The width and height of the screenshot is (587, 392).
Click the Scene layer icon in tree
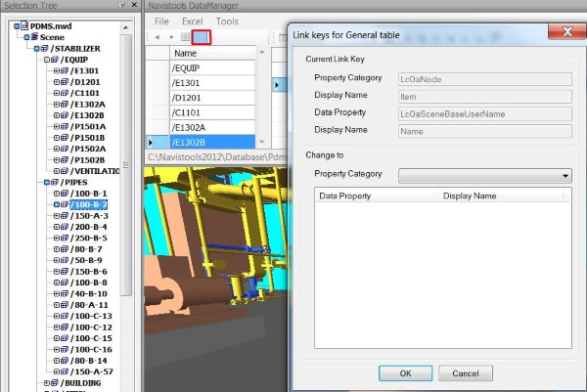point(32,36)
